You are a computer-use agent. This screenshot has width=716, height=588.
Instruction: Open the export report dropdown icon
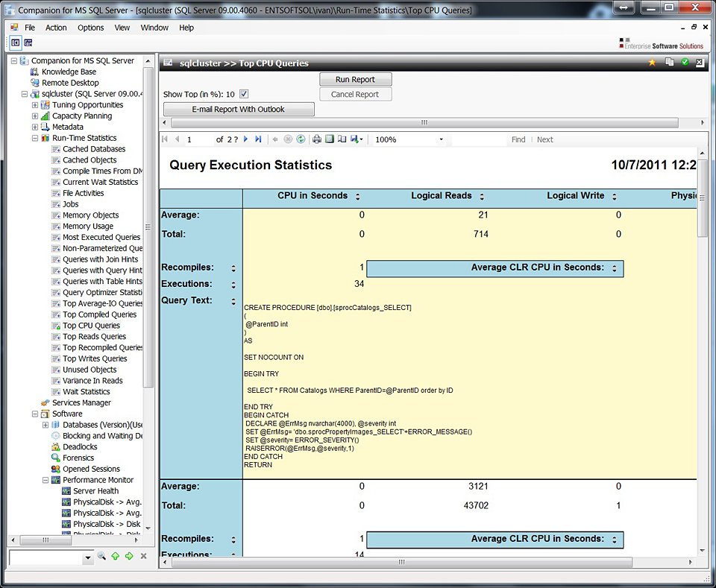pos(357,139)
